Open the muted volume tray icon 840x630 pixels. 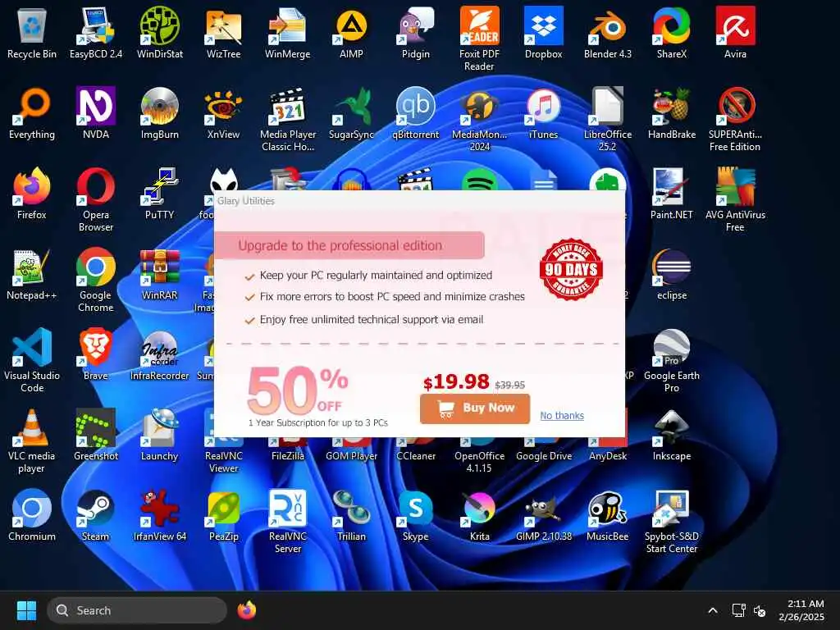759,610
